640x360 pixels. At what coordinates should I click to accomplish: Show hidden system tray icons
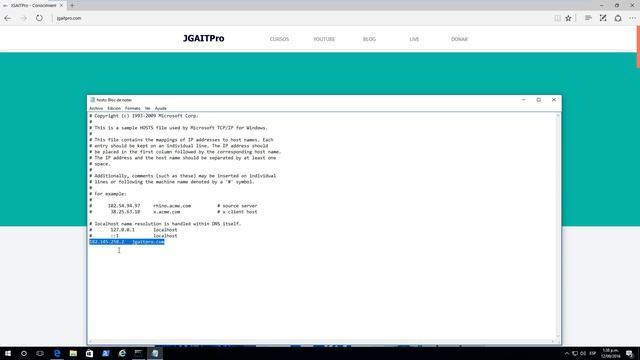pos(567,353)
